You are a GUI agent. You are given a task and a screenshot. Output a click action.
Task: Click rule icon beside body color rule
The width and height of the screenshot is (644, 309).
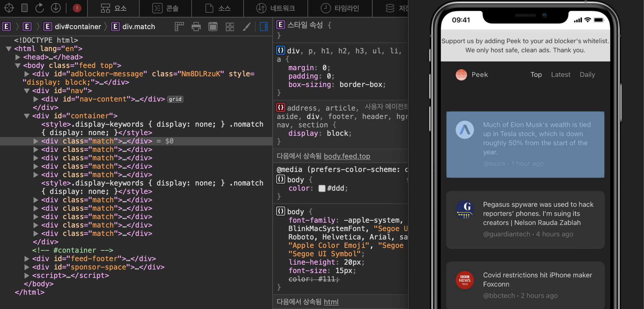click(x=281, y=179)
